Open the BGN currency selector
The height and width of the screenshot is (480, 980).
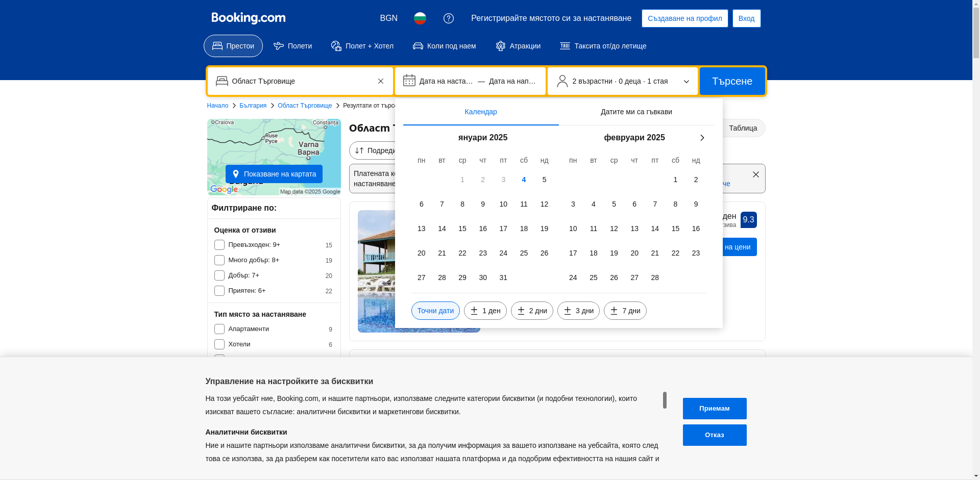[388, 18]
